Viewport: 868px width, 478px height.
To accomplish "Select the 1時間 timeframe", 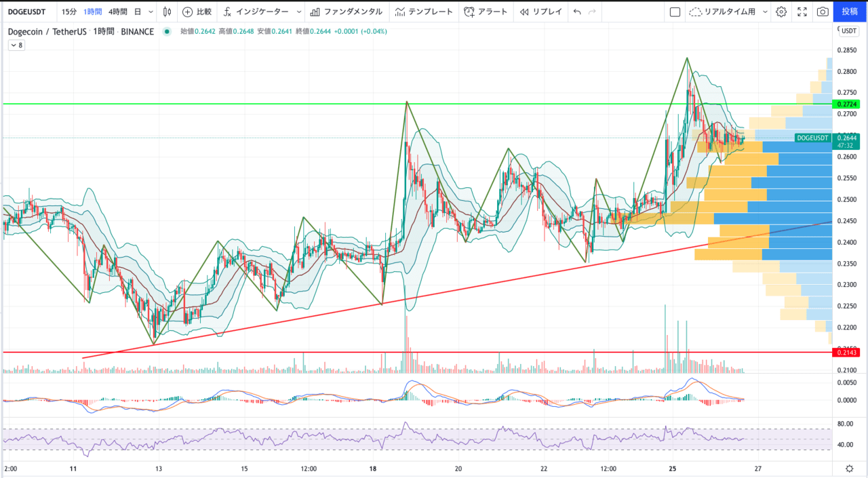I will point(93,12).
